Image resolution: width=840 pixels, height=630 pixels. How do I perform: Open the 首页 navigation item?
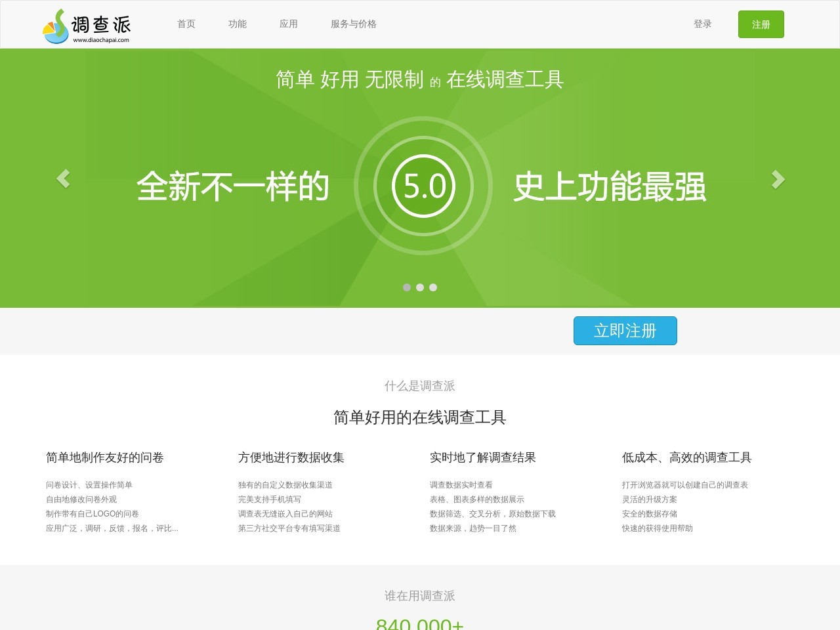pyautogui.click(x=186, y=24)
